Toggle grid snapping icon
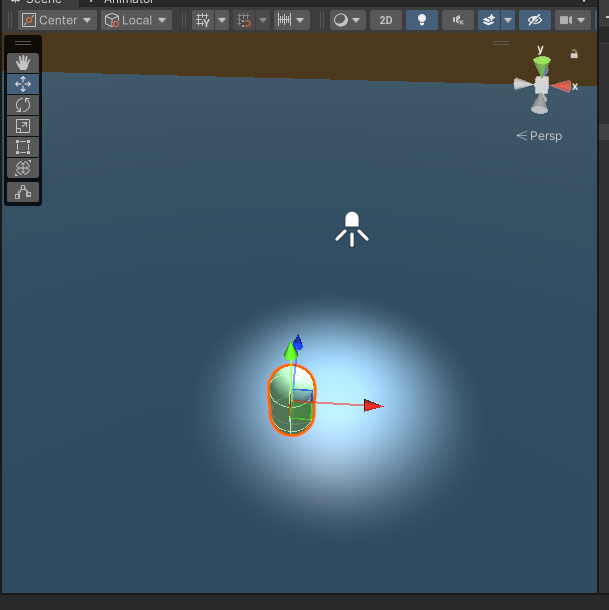 244,20
